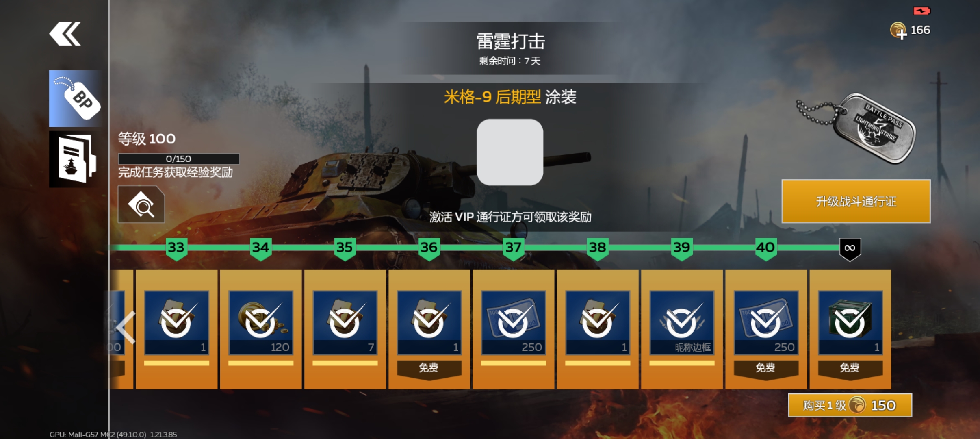This screenshot has height=439, width=980.
Task: Open the reward preview magnifier icon
Action: (x=141, y=204)
